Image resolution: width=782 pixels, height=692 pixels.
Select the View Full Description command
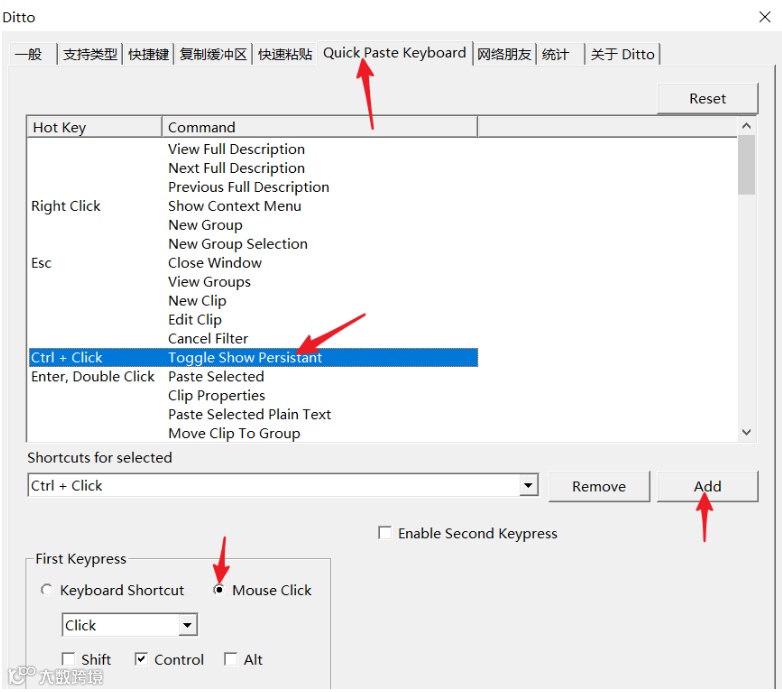click(x=253, y=149)
